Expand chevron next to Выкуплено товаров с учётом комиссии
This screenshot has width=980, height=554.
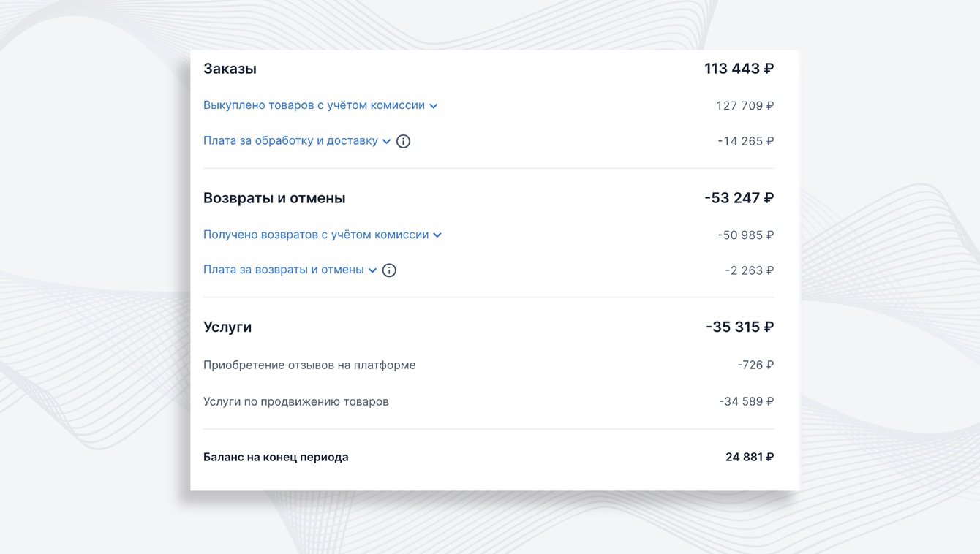(x=434, y=106)
